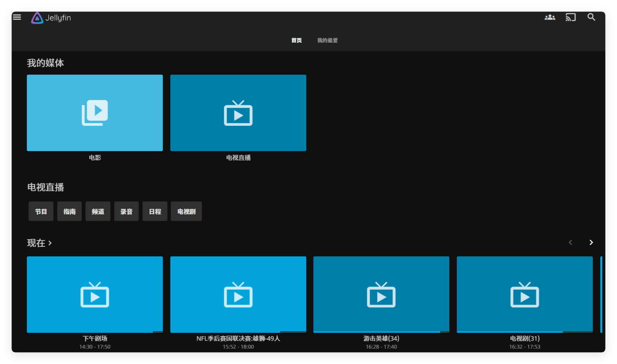Open the 游击英雄(34) program title
This screenshot has height=364, width=617.
[381, 338]
